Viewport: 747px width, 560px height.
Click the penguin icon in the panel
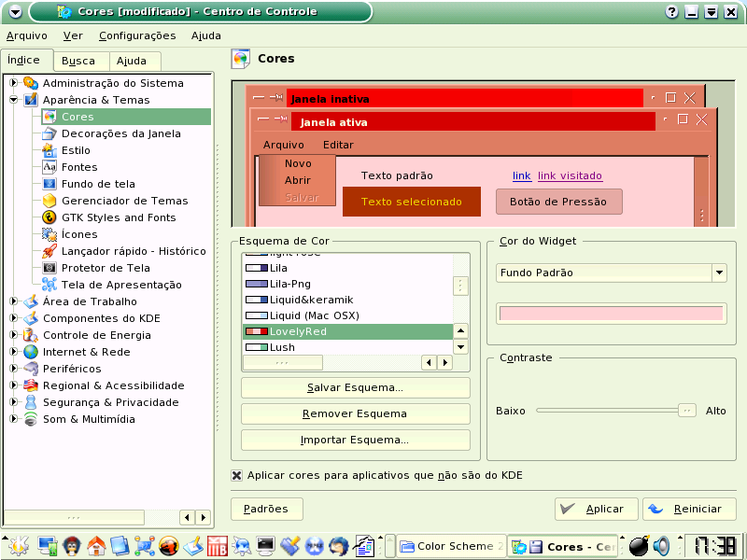(x=72, y=546)
